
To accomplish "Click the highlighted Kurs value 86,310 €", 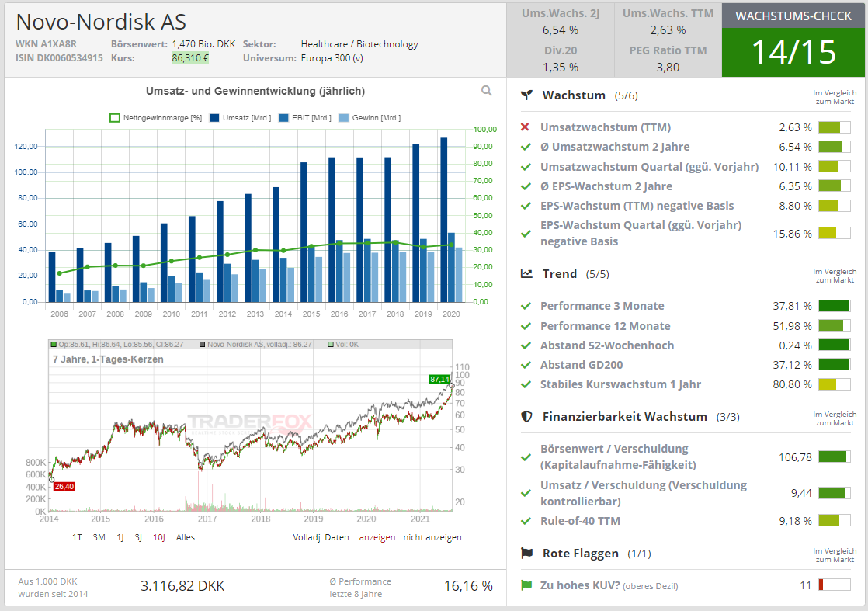I will point(190,57).
